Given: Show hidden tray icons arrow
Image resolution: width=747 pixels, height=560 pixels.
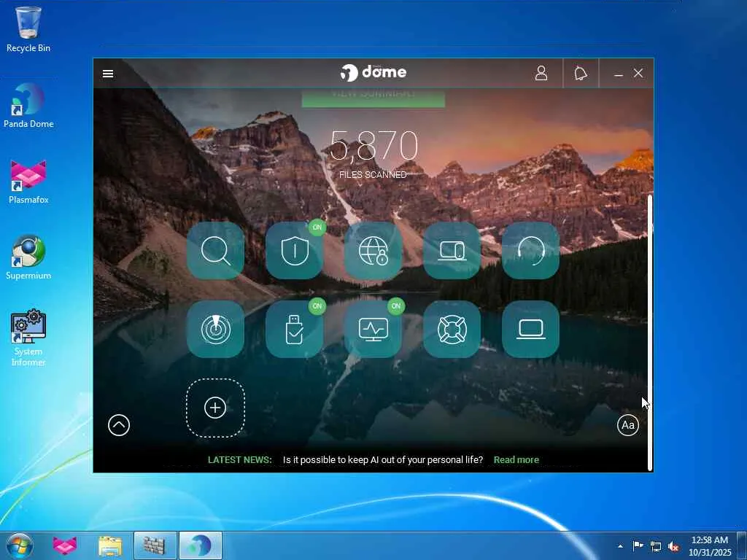Looking at the screenshot, I should coord(620,546).
